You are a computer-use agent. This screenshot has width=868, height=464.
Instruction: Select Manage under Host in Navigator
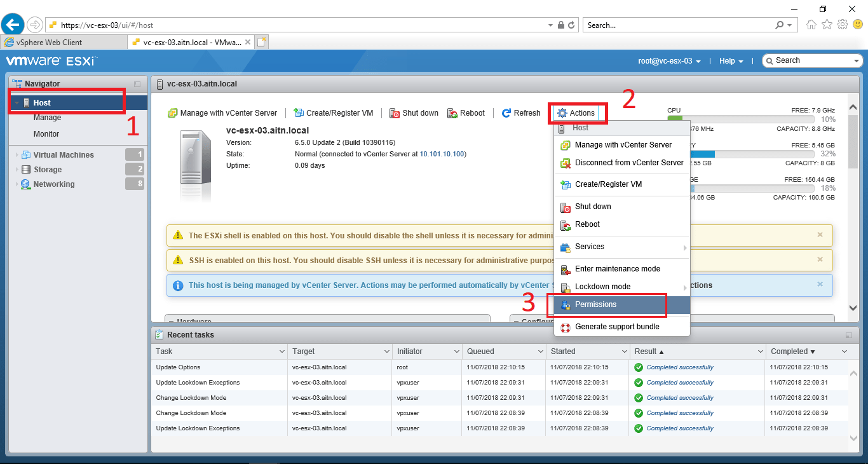[47, 118]
